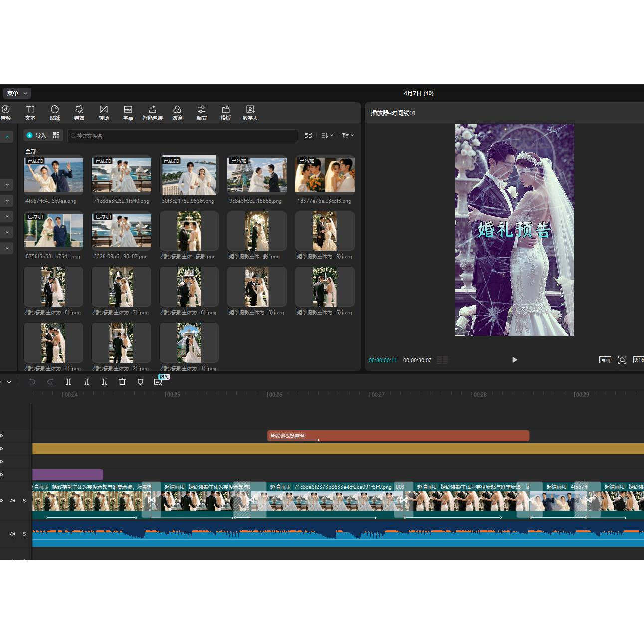Redo the last undone action
Viewport: 644px width, 644px height.
point(50,382)
